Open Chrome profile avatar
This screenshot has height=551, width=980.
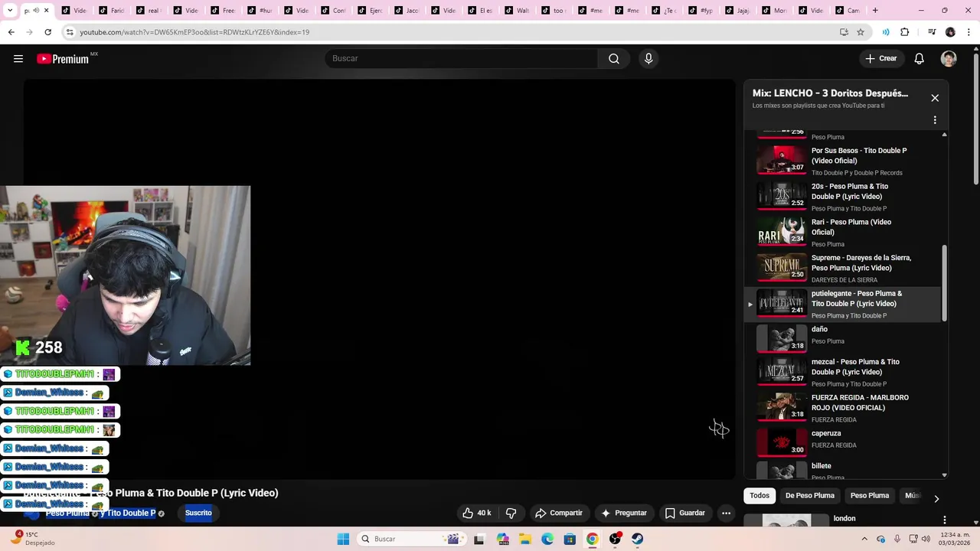950,32
